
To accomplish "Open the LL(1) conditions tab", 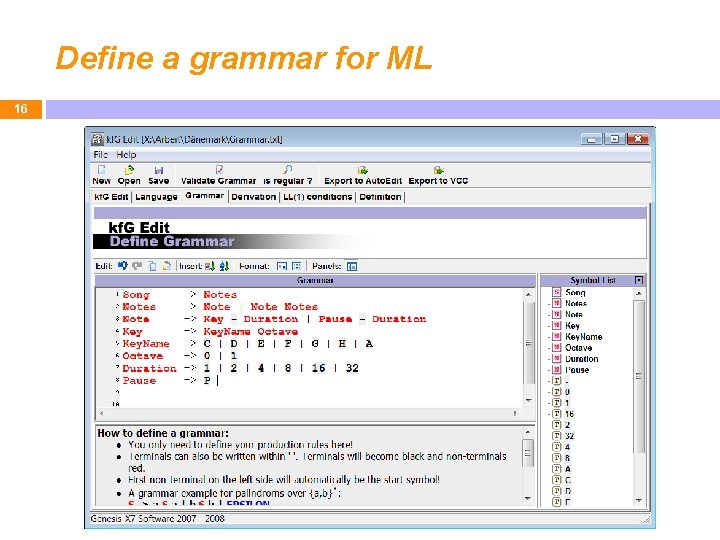I will (x=317, y=197).
